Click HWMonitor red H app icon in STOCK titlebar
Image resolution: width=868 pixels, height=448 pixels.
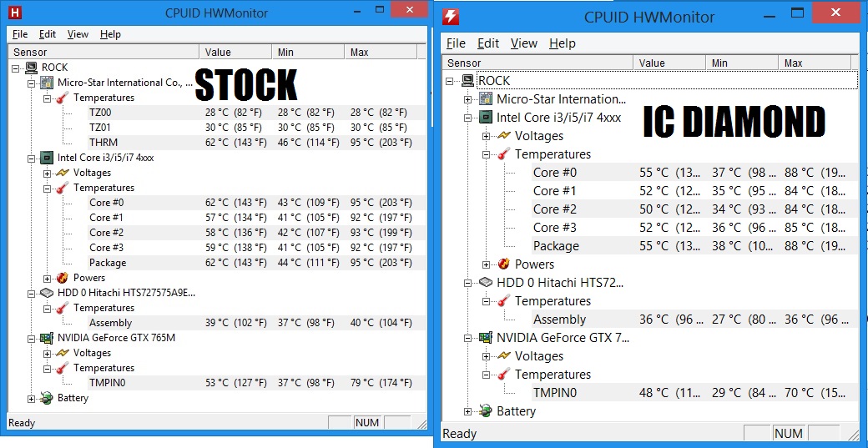click(17, 13)
